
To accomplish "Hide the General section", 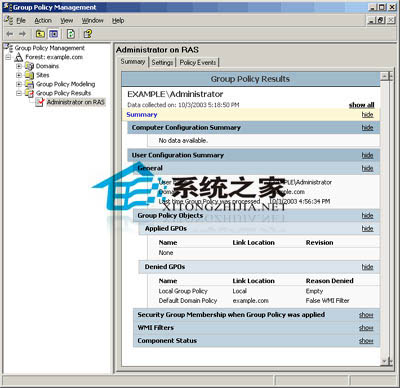I will 368,168.
